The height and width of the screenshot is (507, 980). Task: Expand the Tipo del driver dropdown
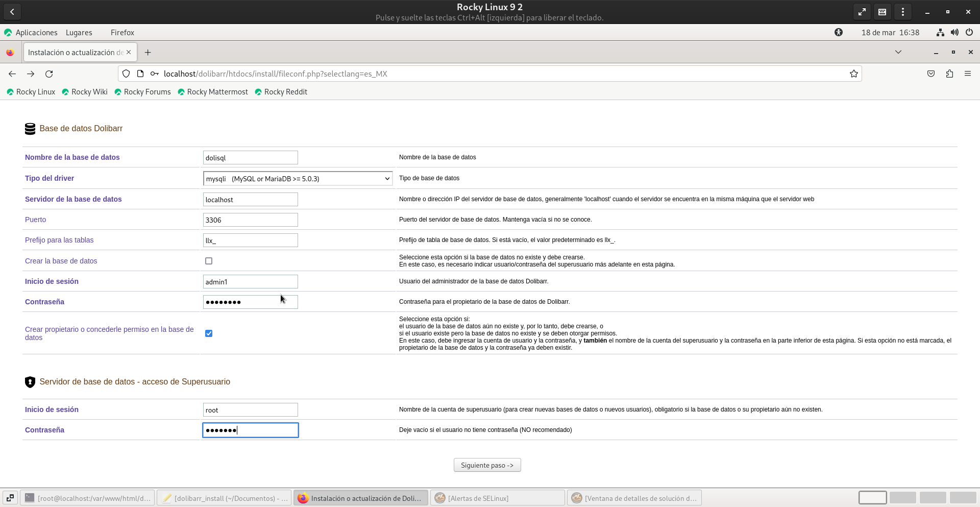298,179
